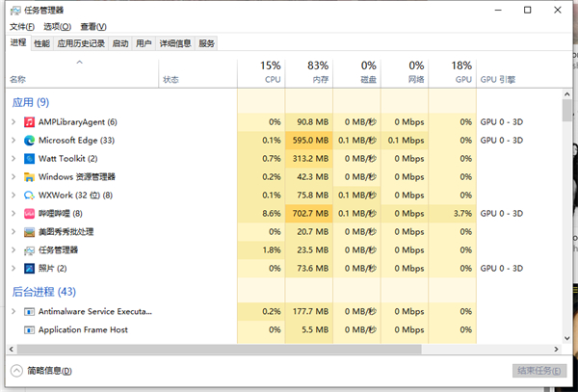Select the Microsoft Edge process icon
Viewport: 578px width, 392px height.
pos(29,141)
